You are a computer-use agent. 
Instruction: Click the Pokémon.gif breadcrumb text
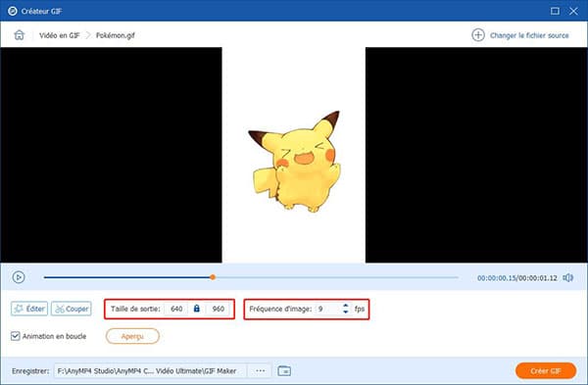tap(115, 35)
